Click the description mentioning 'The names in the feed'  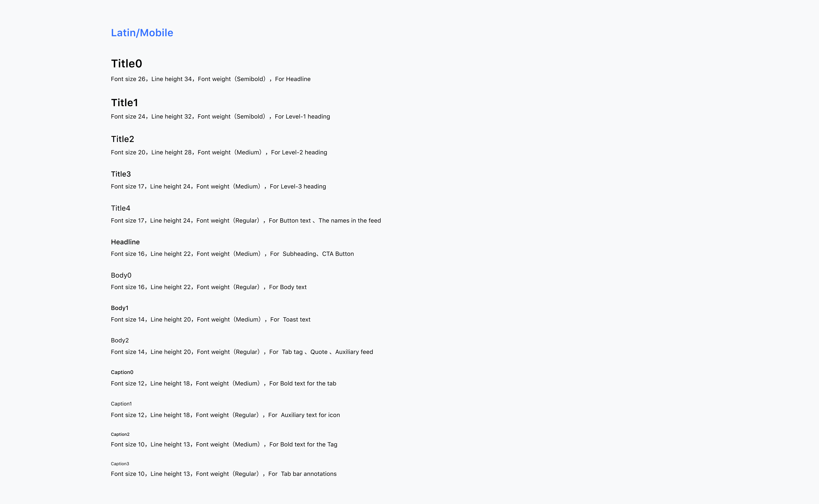click(246, 221)
